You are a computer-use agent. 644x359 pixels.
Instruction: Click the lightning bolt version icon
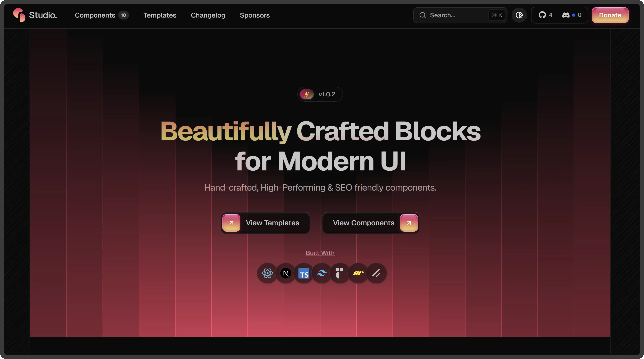307,94
